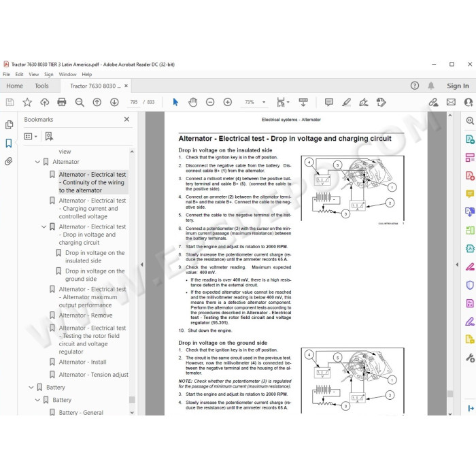Viewport: 476px width, 476px height.
Task: Open Comment tool in right pane
Action: tap(470, 193)
